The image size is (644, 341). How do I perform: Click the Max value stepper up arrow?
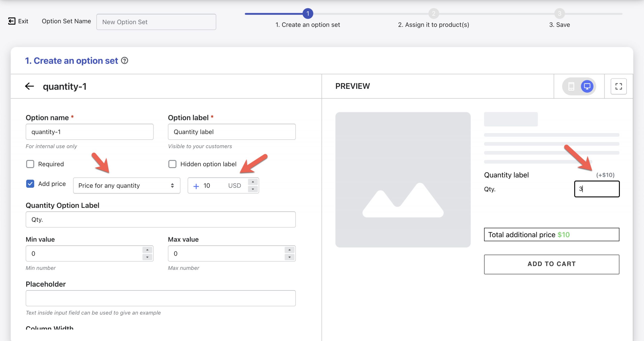tap(289, 250)
